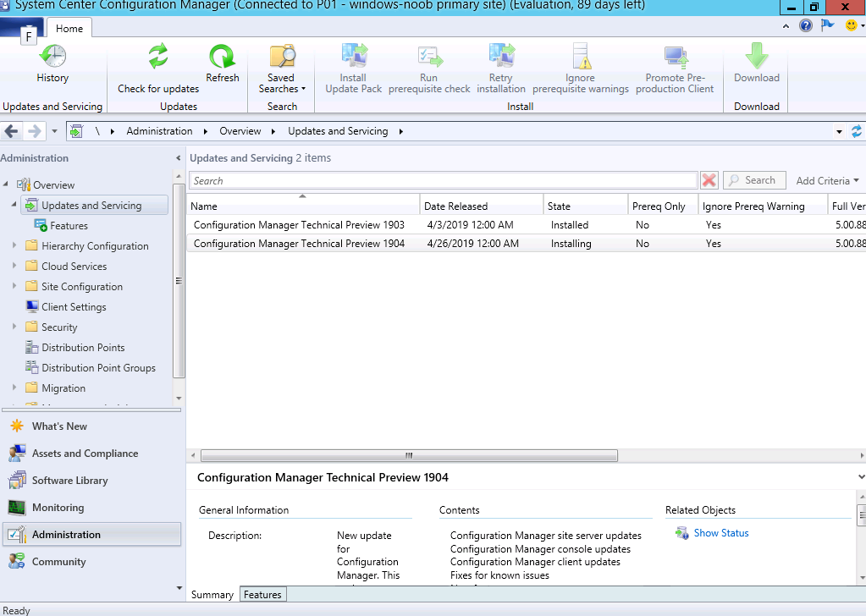Viewport: 866px width, 616px height.
Task: Sort by the Name column header
Action: 303,206
